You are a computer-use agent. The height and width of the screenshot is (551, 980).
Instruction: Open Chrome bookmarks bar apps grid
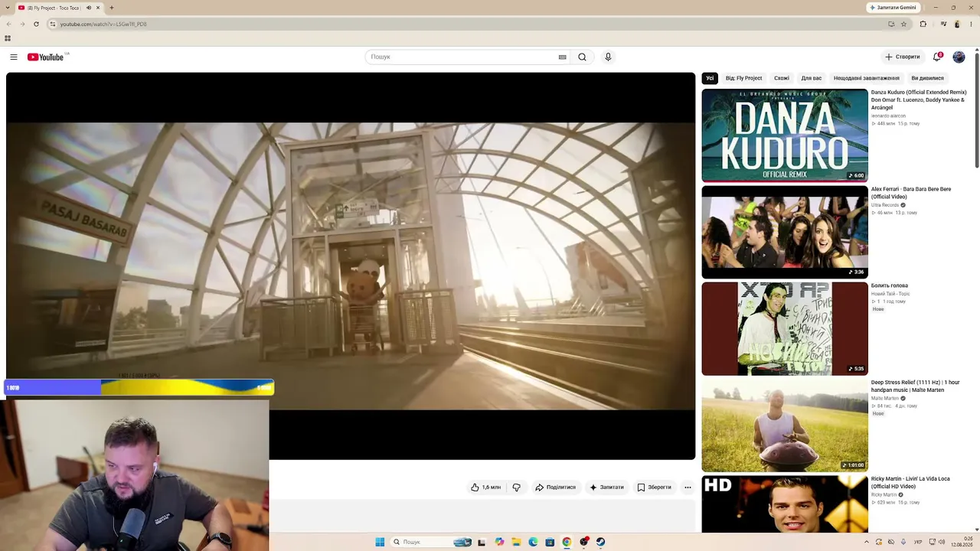tap(8, 38)
